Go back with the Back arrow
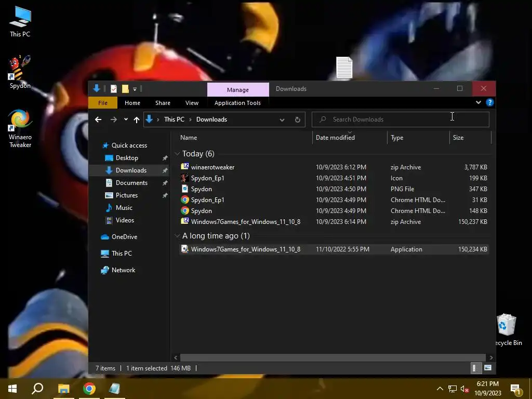 (x=98, y=119)
